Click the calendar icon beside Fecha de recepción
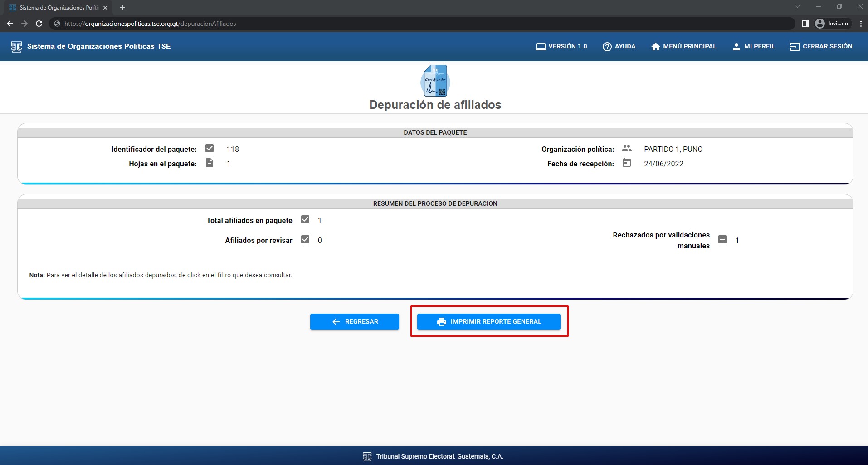 coord(626,163)
